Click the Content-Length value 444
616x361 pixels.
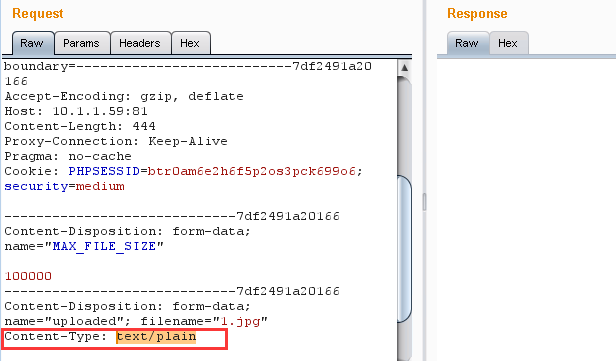point(144,126)
